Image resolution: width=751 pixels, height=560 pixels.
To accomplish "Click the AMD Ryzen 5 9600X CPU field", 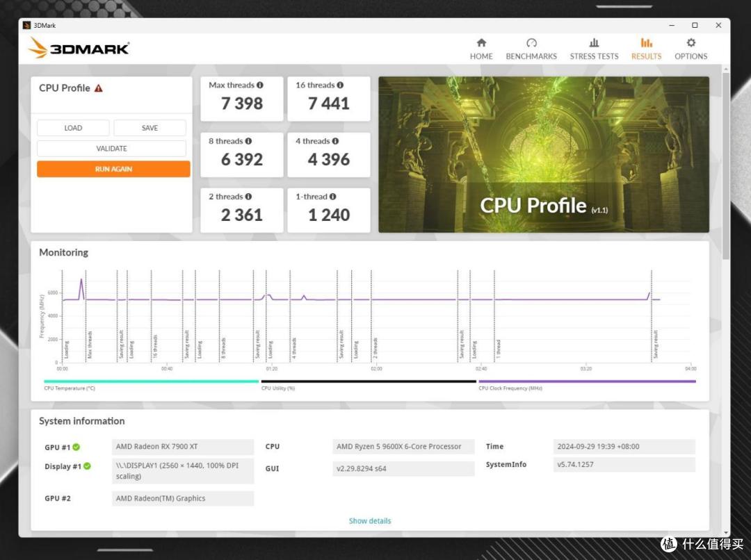I will pos(403,447).
